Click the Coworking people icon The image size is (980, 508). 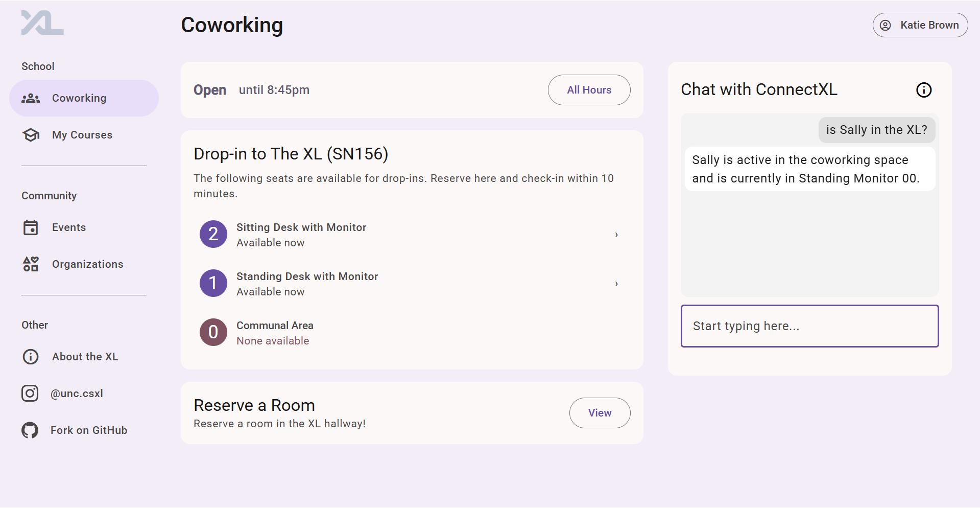point(31,98)
